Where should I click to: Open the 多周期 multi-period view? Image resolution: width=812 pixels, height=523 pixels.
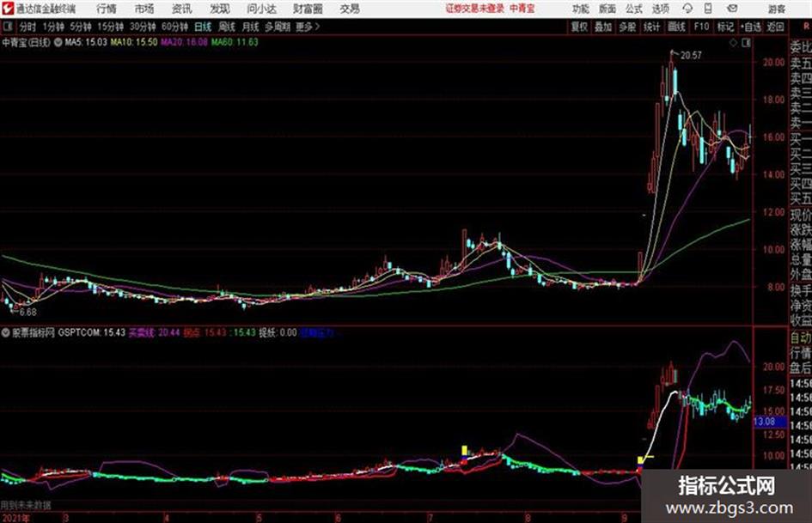pos(278,27)
